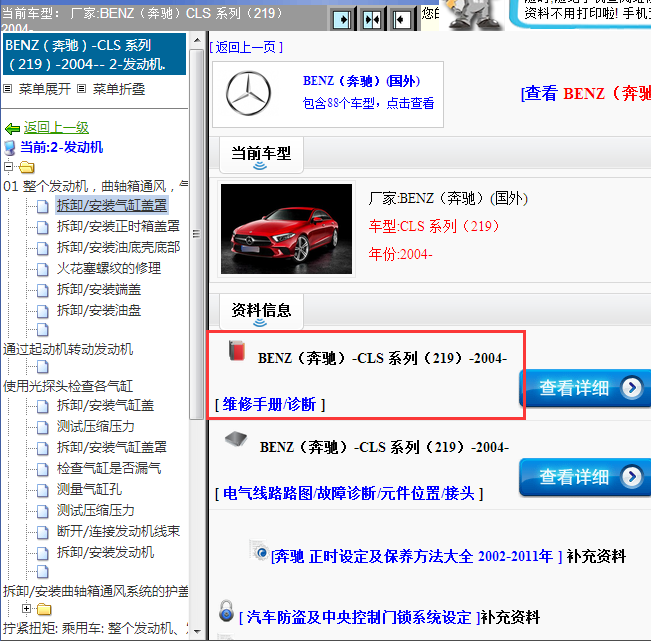Select 拆卸/安装曲轴箱通风系统的护盖 tree item
Screen dimensions: 651x641
pos(95,591)
